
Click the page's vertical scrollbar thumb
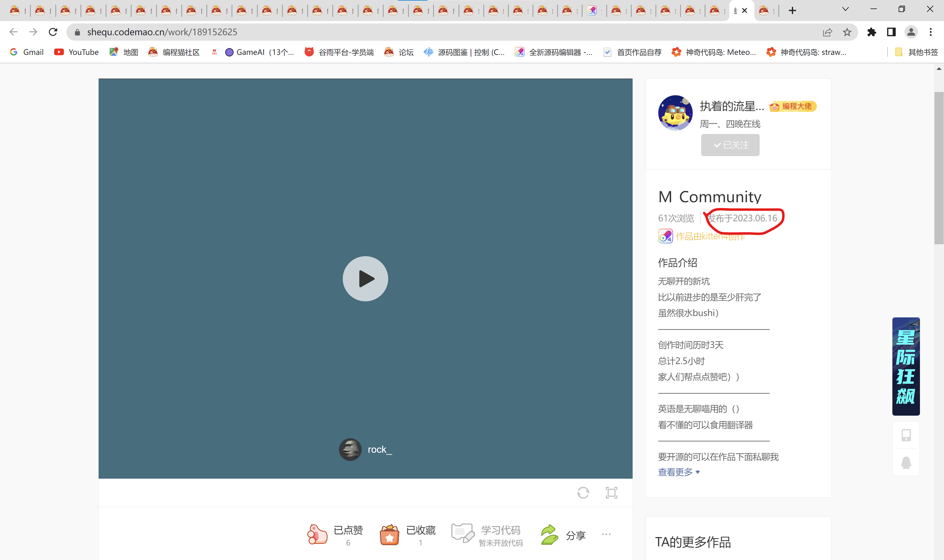(x=939, y=168)
